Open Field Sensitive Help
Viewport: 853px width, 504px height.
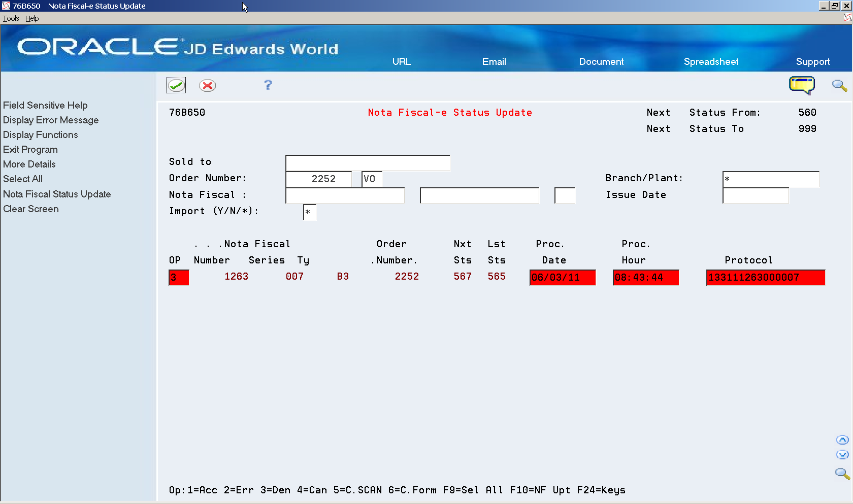click(45, 105)
